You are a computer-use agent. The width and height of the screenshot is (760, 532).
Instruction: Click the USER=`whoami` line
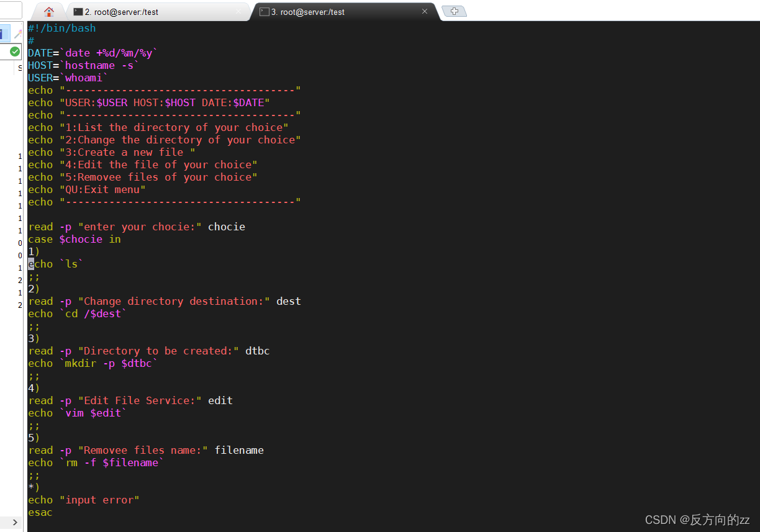tap(68, 78)
